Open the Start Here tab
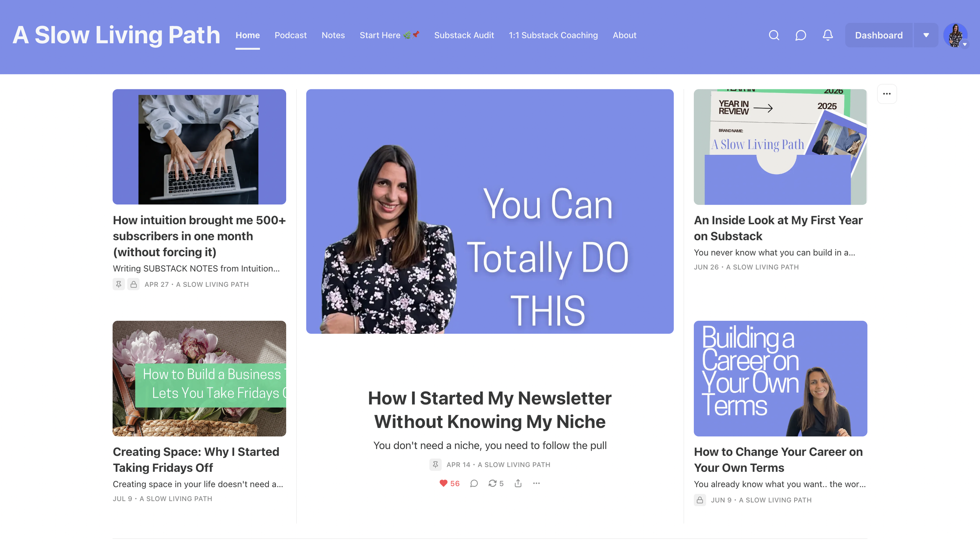The width and height of the screenshot is (980, 545). (x=390, y=35)
